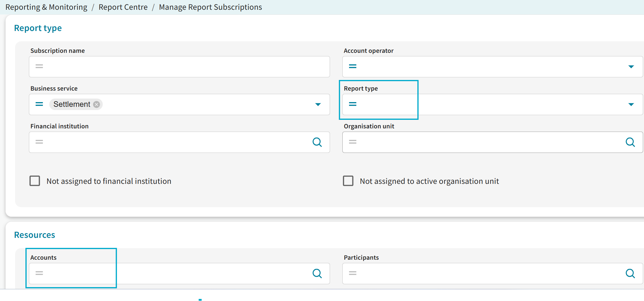Focus the Organisation unit input field
This screenshot has width=644, height=301.
pyautogui.click(x=493, y=142)
